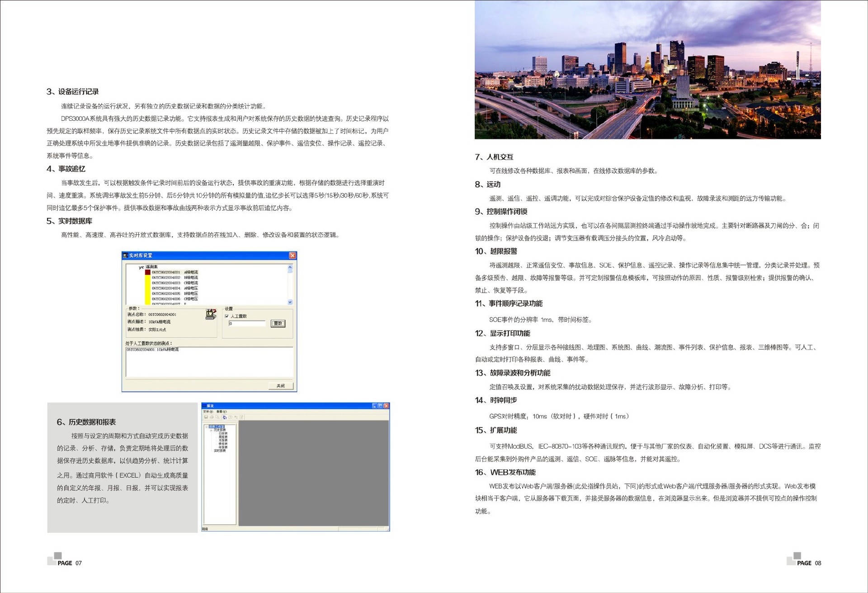Click the help document icon in 报表 toolbar

coord(241,417)
